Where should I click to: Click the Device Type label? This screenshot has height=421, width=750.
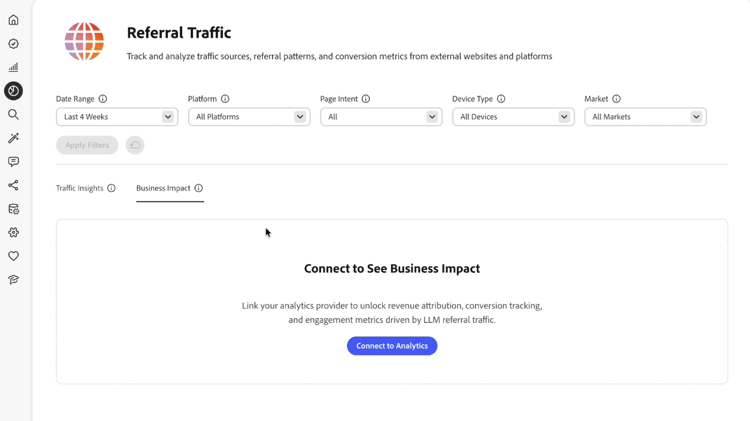472,99
